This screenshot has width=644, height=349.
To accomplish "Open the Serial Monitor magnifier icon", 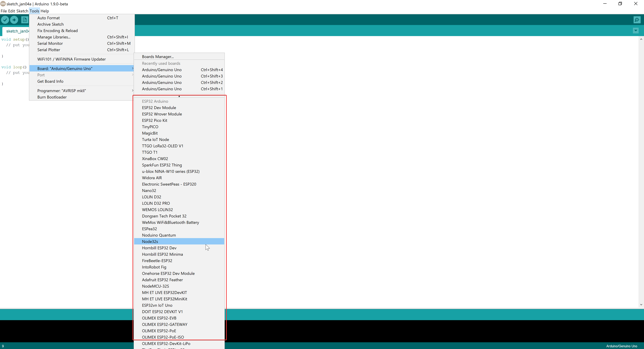I will coord(637,20).
